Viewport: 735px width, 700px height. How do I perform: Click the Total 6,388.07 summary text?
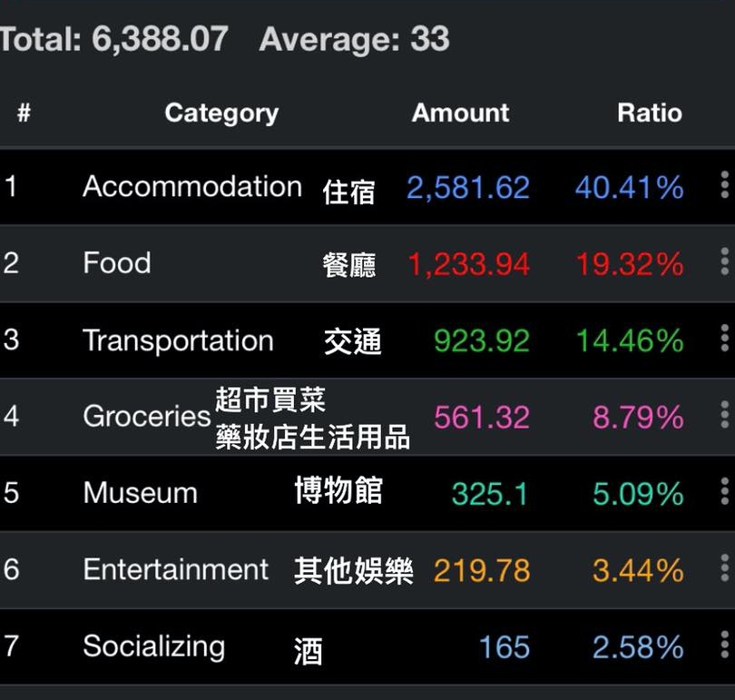click(114, 38)
